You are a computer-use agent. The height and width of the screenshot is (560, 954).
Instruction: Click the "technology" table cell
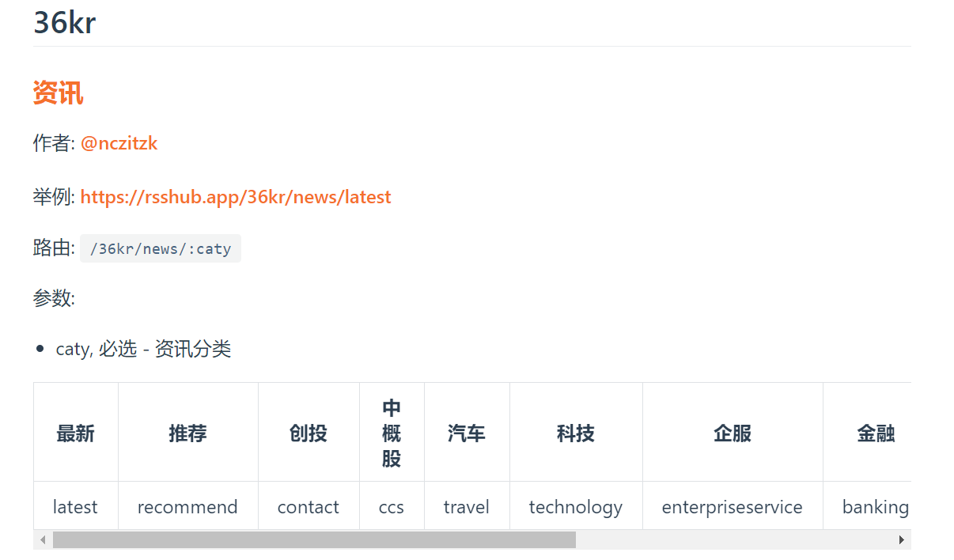pyautogui.click(x=575, y=507)
